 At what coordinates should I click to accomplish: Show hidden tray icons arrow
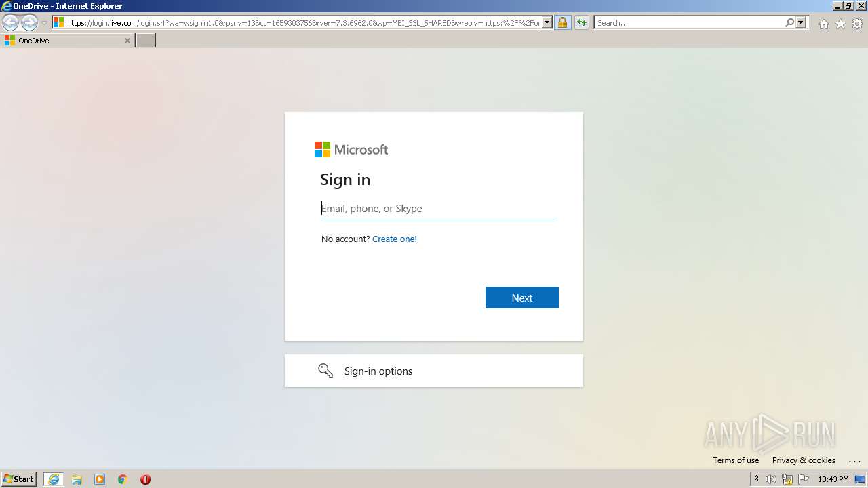[756, 479]
